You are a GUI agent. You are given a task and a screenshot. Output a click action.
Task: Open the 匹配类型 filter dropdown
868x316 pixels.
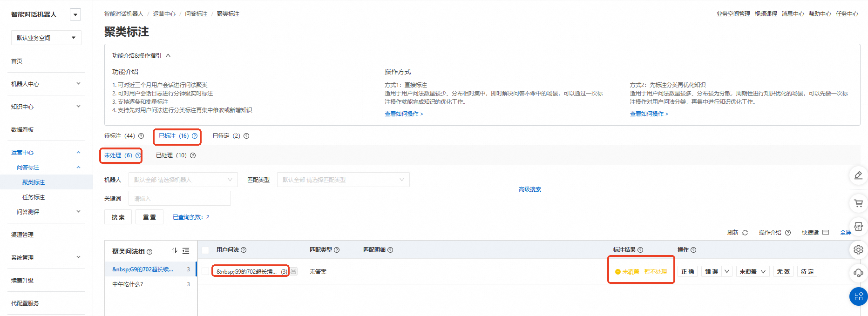coord(343,180)
